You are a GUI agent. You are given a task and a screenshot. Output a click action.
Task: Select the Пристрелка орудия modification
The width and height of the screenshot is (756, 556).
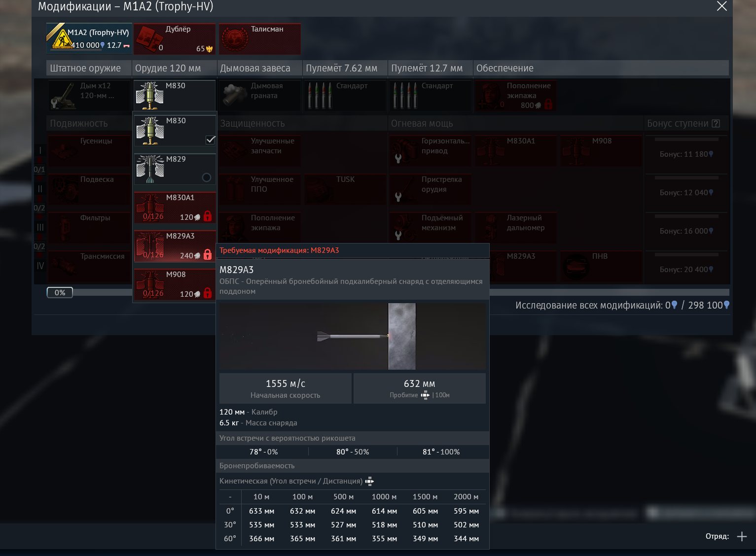[x=431, y=189]
